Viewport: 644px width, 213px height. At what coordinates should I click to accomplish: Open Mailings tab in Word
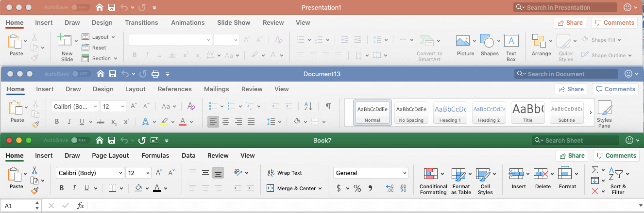click(x=216, y=89)
